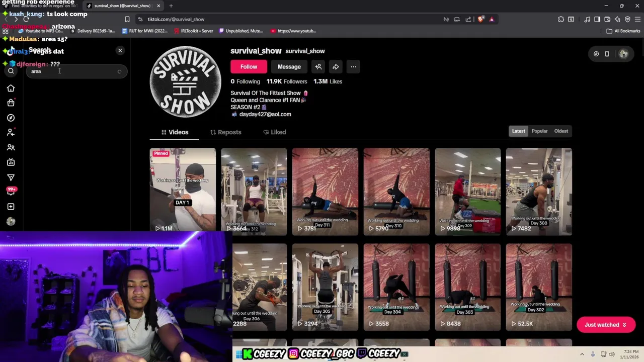This screenshot has height=362, width=644.
Task: Close the search panel with X
Action: point(120,50)
